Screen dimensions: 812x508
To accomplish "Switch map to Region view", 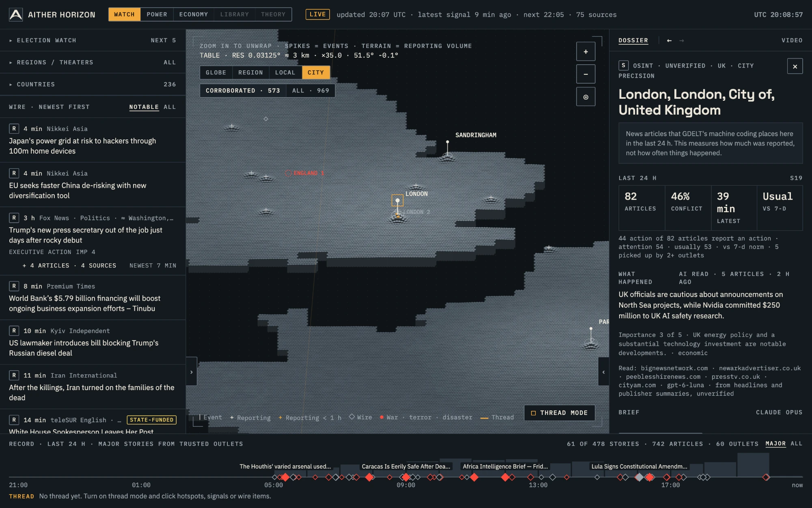I will pyautogui.click(x=251, y=72).
